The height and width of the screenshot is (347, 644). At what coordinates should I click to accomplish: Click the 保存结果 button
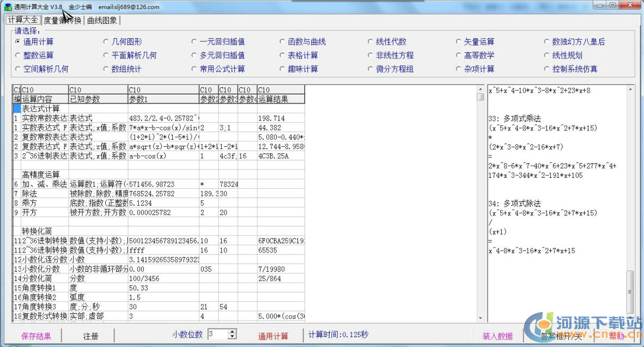tap(36, 336)
